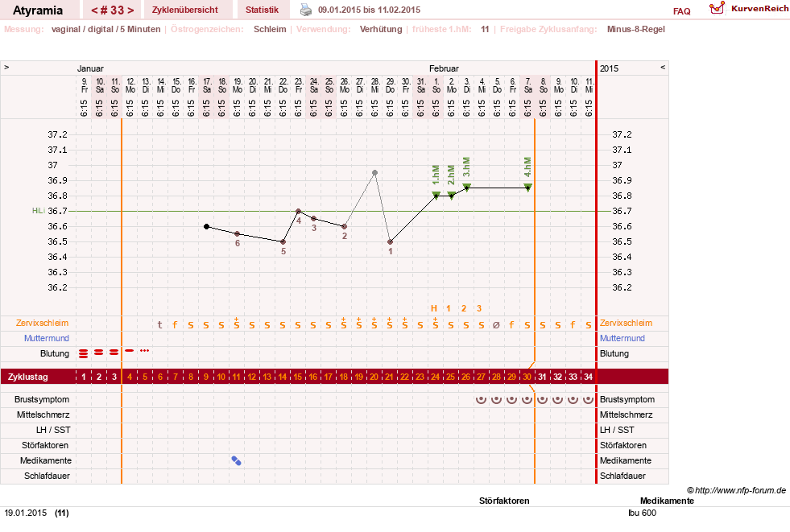Click the right-side Zervixschleim label

tap(626, 323)
